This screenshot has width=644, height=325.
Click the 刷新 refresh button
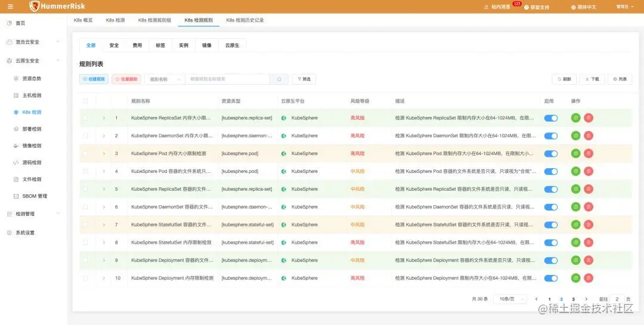564,79
